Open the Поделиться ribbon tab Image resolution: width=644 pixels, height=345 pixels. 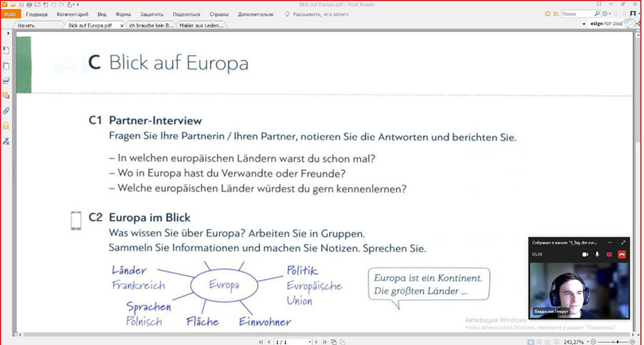(x=187, y=14)
